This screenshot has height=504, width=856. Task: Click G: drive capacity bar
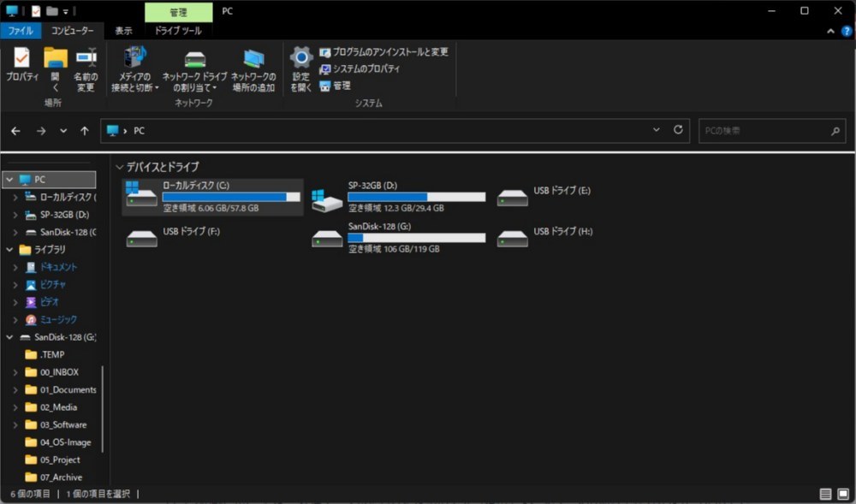(x=417, y=238)
